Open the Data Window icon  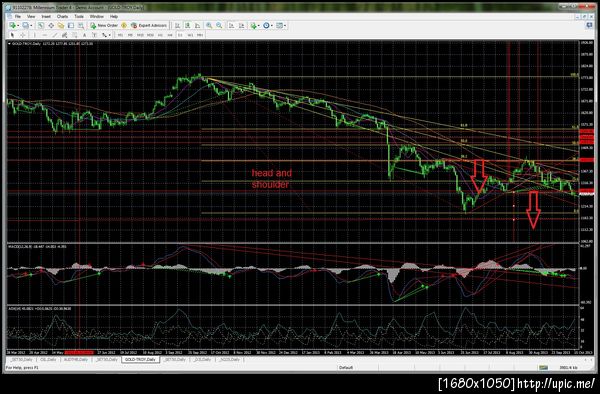(x=51, y=25)
